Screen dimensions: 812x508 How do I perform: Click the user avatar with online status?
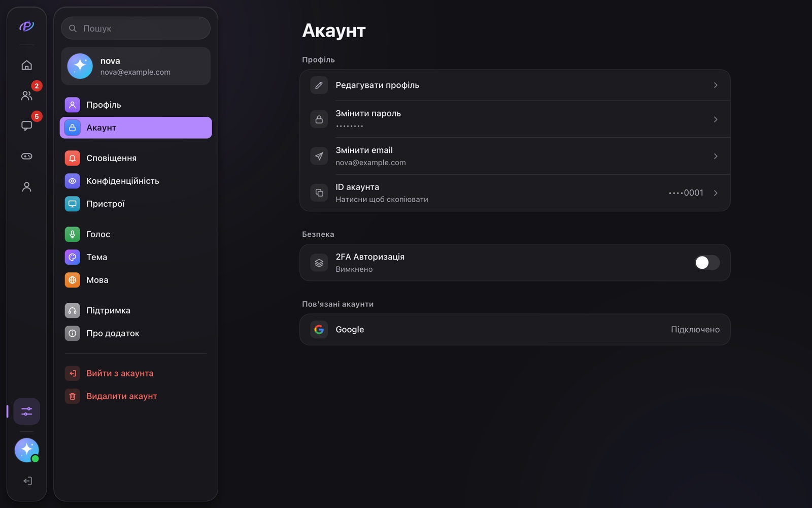(27, 450)
